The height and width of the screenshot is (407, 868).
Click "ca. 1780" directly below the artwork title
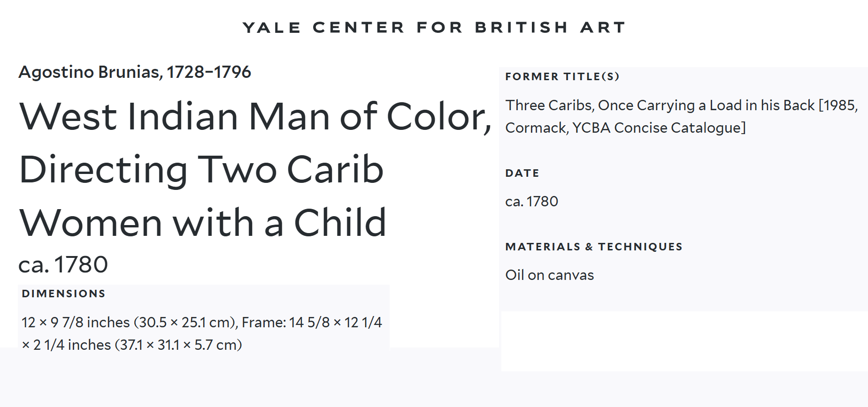click(x=63, y=264)
